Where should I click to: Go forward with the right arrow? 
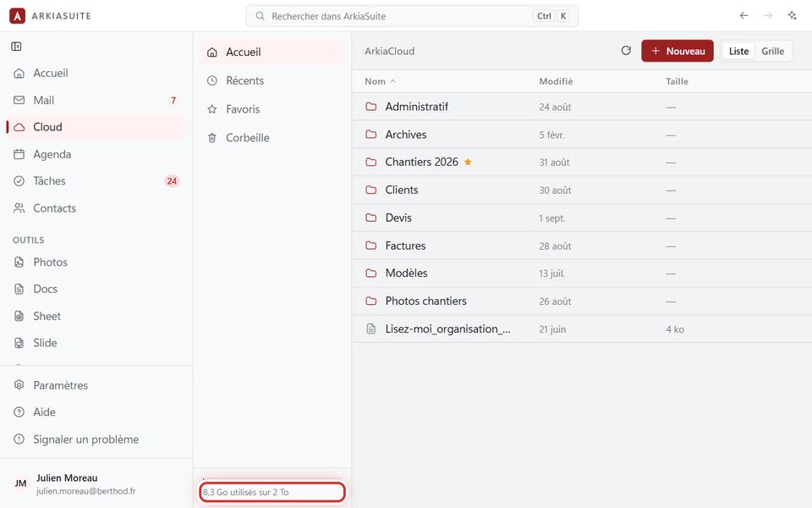pyautogui.click(x=768, y=15)
